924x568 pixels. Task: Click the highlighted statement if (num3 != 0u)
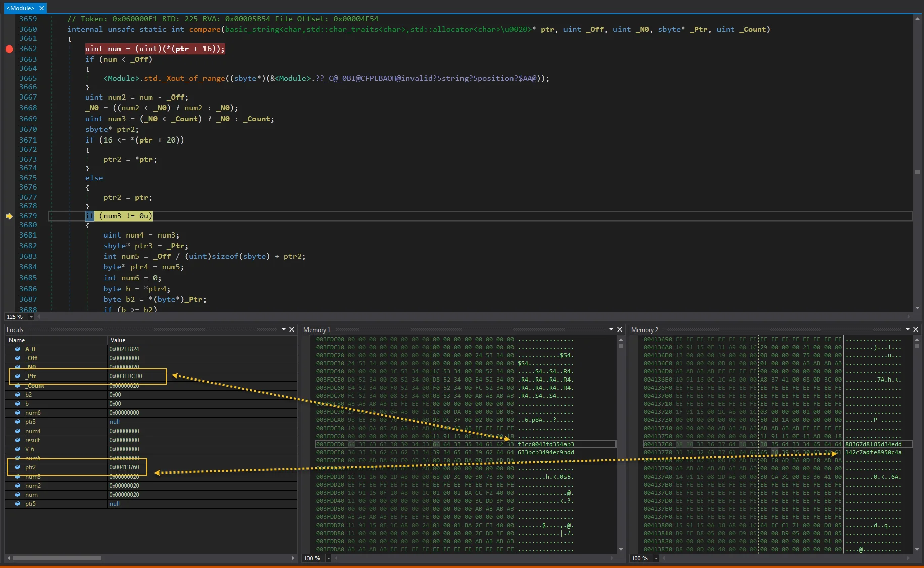(x=119, y=216)
